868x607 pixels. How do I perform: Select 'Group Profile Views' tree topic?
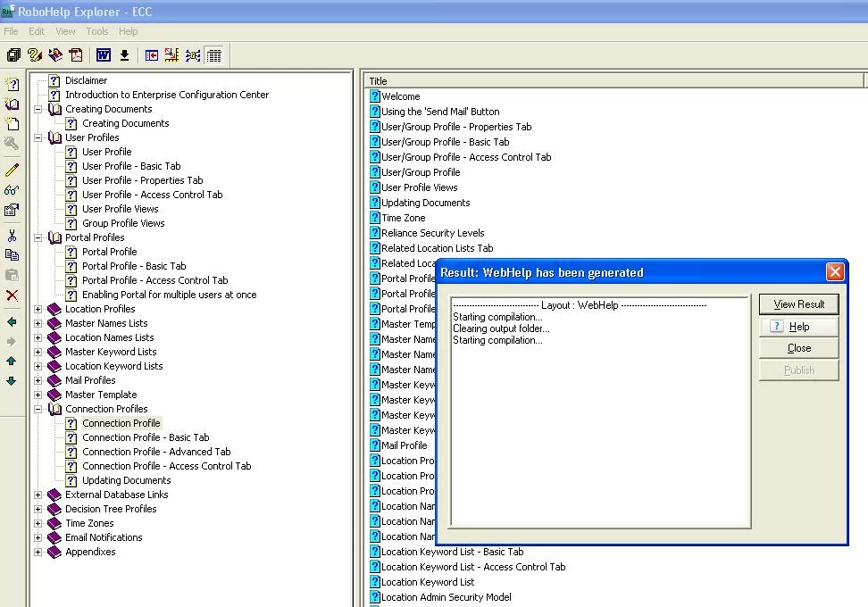[123, 223]
